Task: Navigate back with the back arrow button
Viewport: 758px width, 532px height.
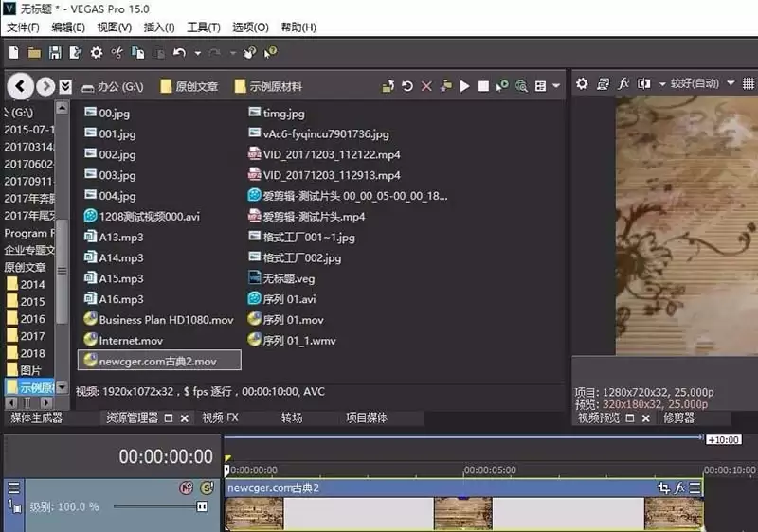Action: point(20,86)
